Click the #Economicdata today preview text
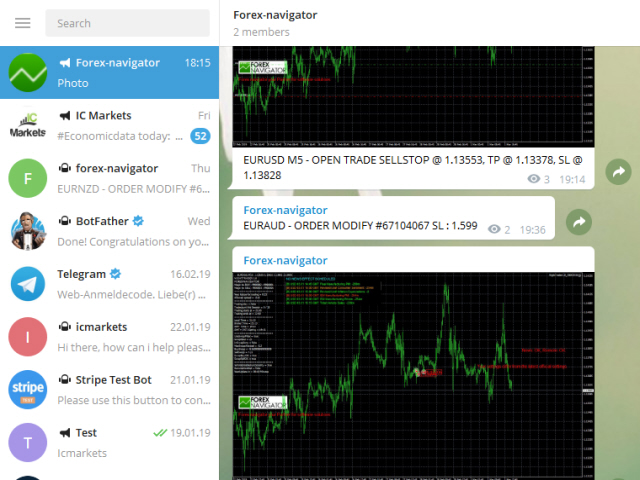This screenshot has width=640, height=480. point(120,136)
